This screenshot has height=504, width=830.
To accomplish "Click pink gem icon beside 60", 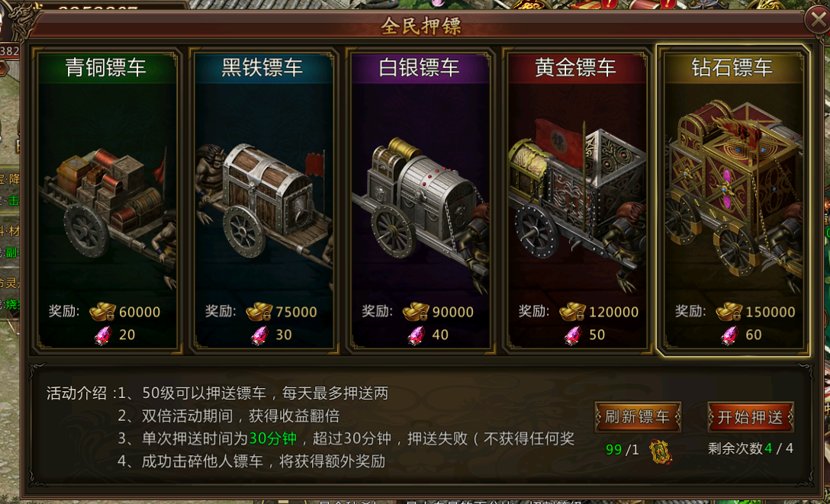I will click(729, 335).
